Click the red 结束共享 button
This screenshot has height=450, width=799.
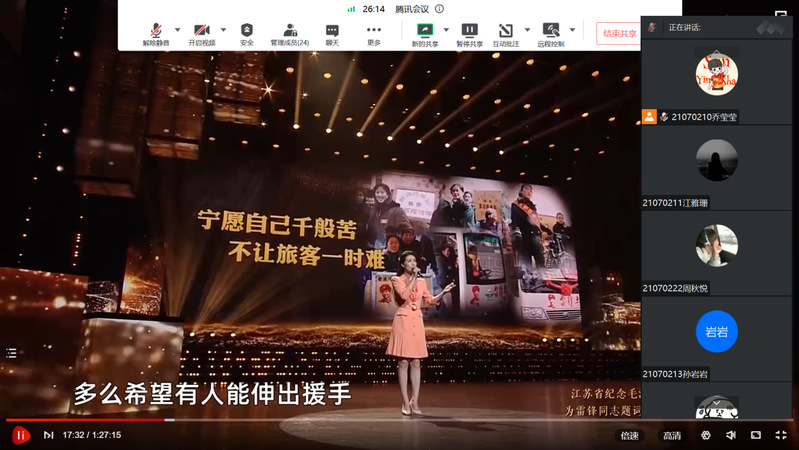[x=617, y=34]
